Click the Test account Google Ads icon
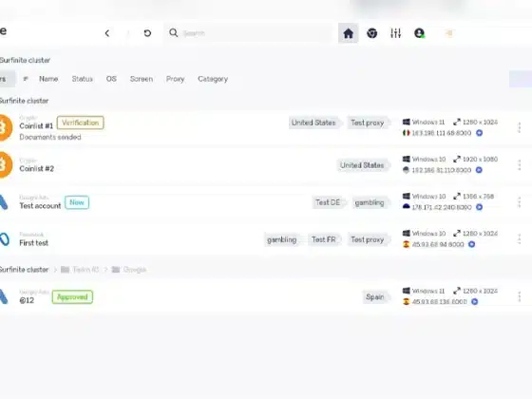532x399 pixels. click(4, 202)
